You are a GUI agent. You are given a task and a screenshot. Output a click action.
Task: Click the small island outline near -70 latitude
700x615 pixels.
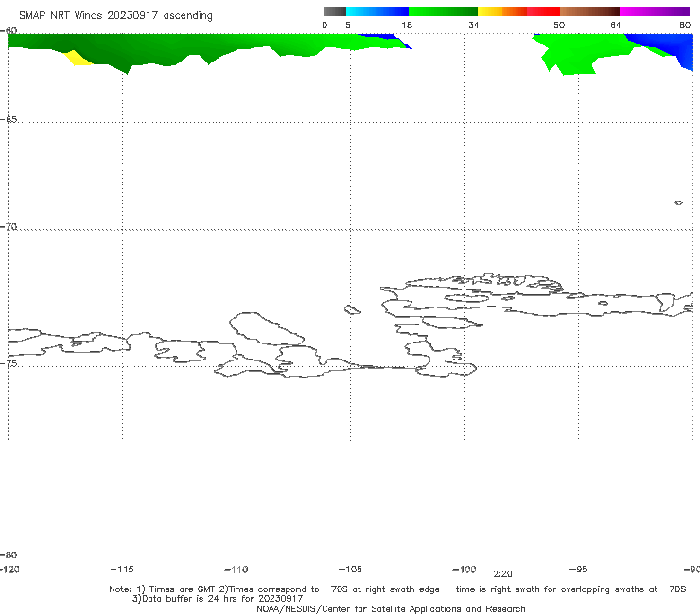[x=678, y=202]
